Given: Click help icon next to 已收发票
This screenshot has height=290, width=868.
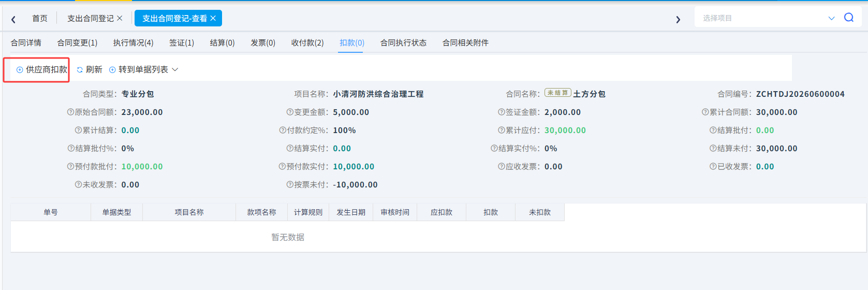Looking at the screenshot, I should [713, 167].
